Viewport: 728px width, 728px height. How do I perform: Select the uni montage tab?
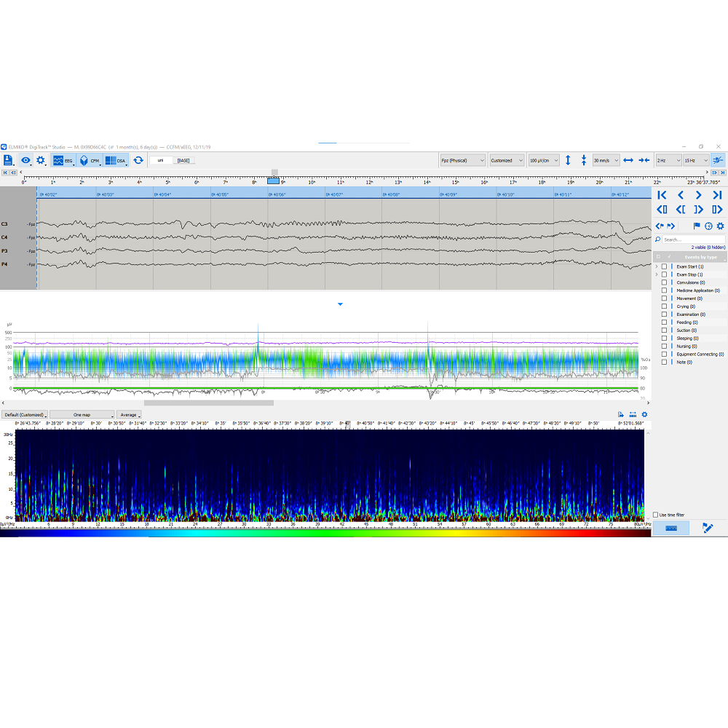tap(161, 160)
